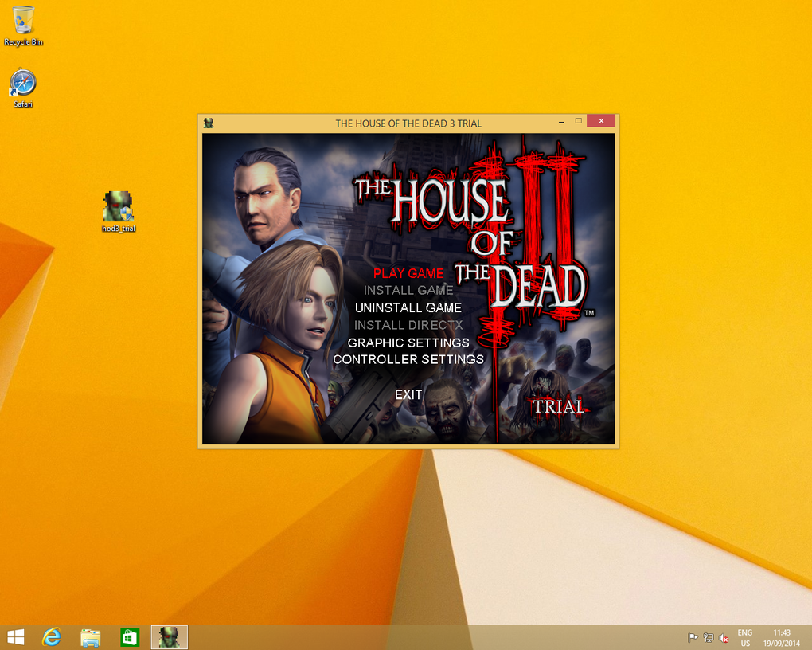Select the INSTALL DIRECTX menu entry

click(x=408, y=325)
